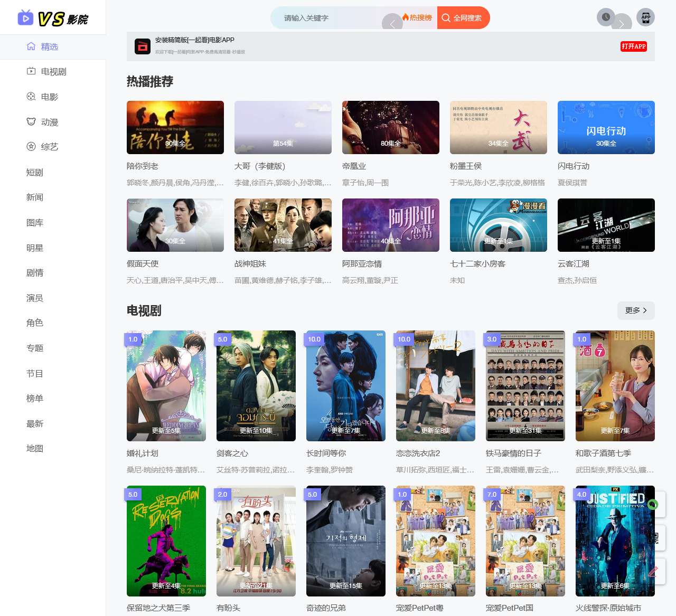The image size is (676, 616).
Task: Open the 陪你到老 poster thumbnail
Action: [175, 127]
